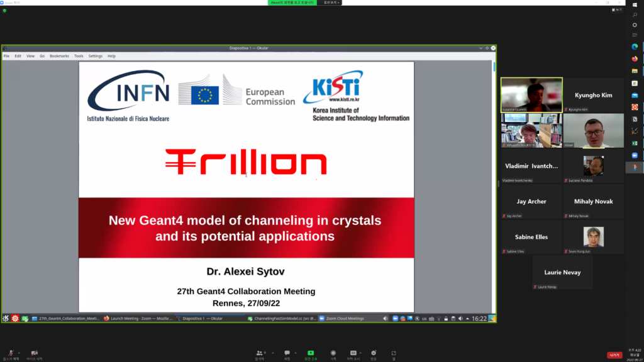Open Cortana circle icon in right taskbar
644x362 pixels.
click(x=635, y=25)
